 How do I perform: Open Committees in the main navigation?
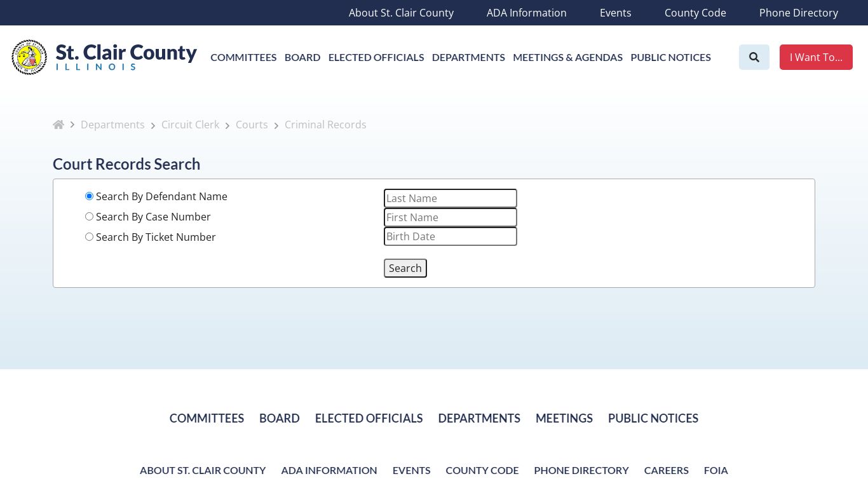click(x=243, y=57)
